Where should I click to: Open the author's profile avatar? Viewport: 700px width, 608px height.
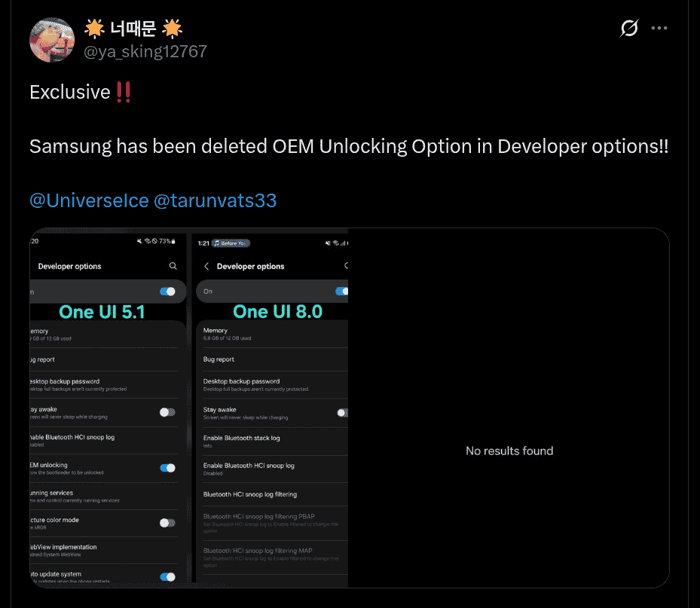tap(51, 40)
